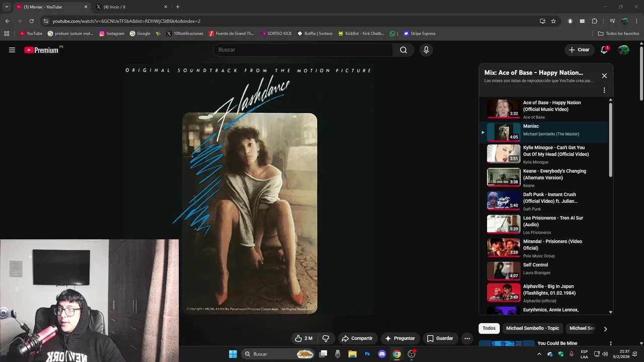The image size is (644, 362).
Task: Play Daft Punk Instant Crush in playlist
Action: pos(543,201)
